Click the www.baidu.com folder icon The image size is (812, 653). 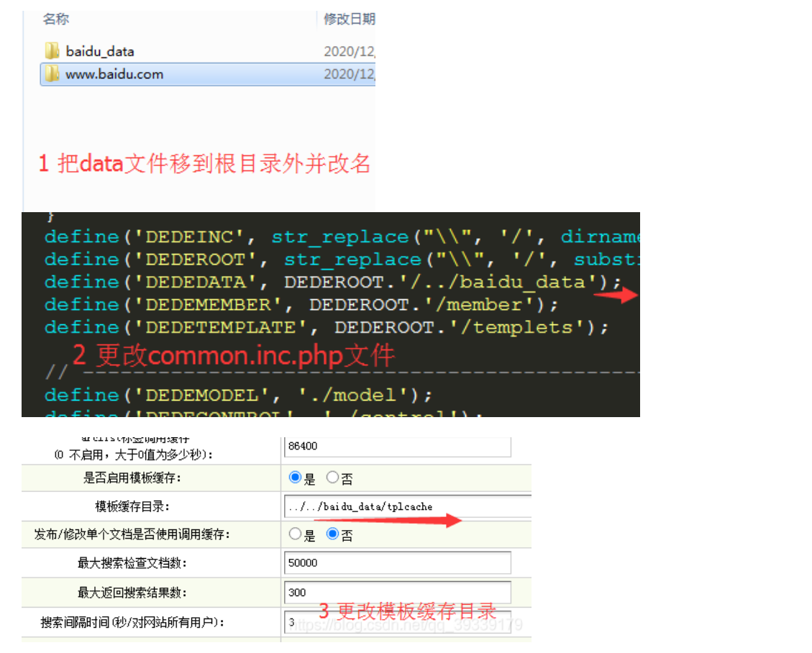pyautogui.click(x=52, y=74)
